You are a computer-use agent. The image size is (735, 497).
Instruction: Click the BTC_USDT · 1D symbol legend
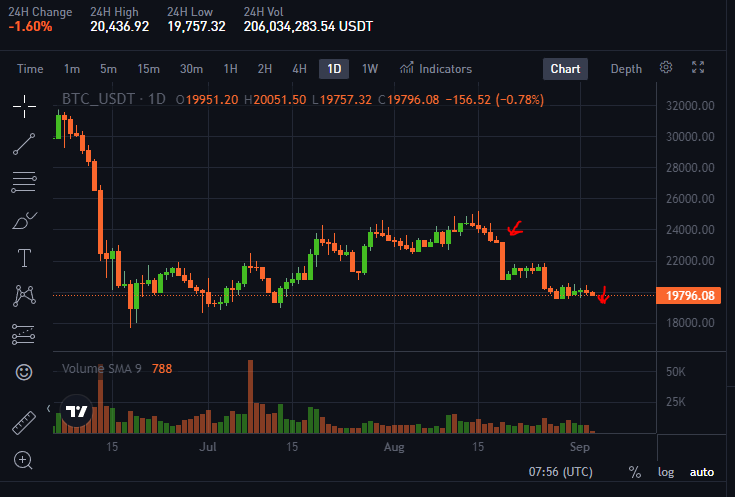(113, 99)
